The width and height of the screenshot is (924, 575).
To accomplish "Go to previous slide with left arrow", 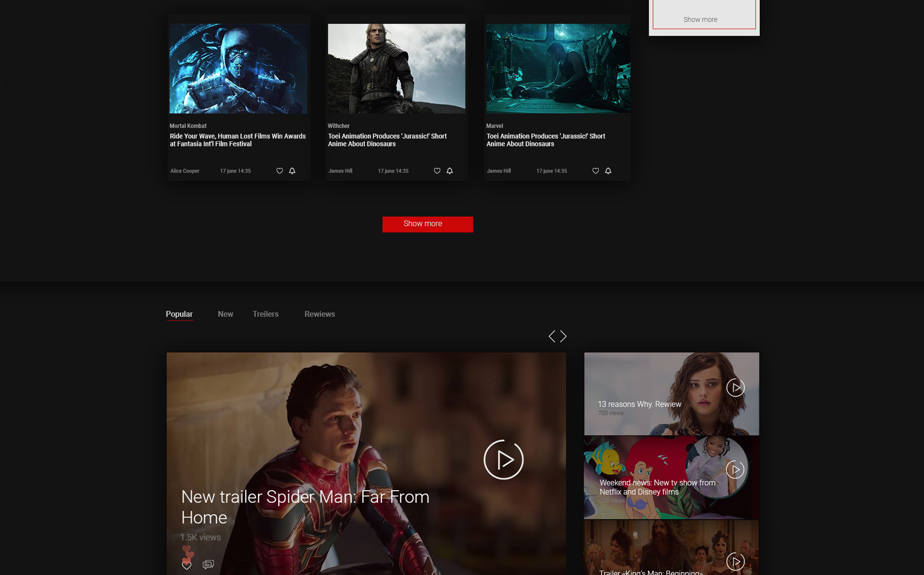I will (x=552, y=336).
